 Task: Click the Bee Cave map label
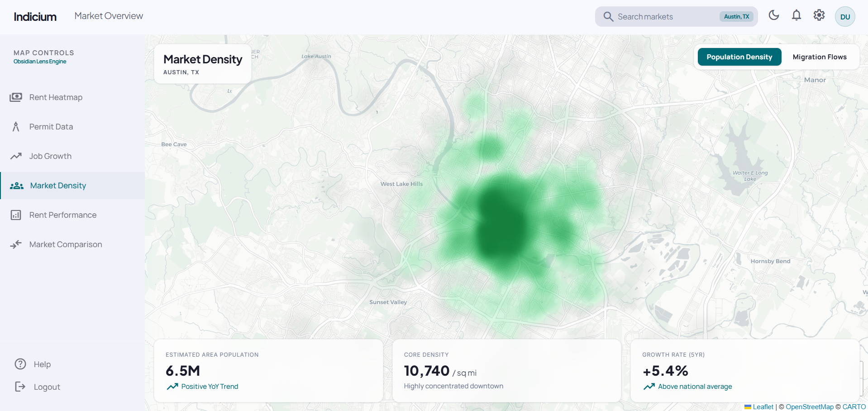pos(174,144)
